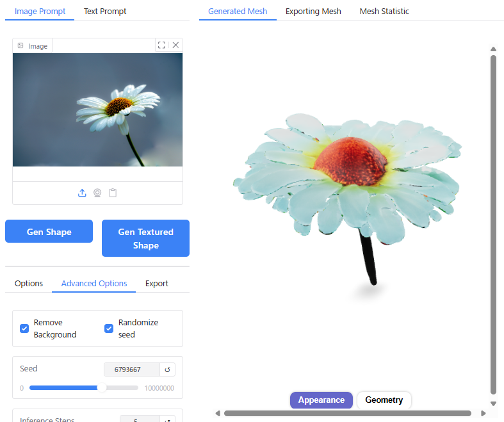Remove the uploaded flower image
This screenshot has height=422, width=504.
pos(175,45)
